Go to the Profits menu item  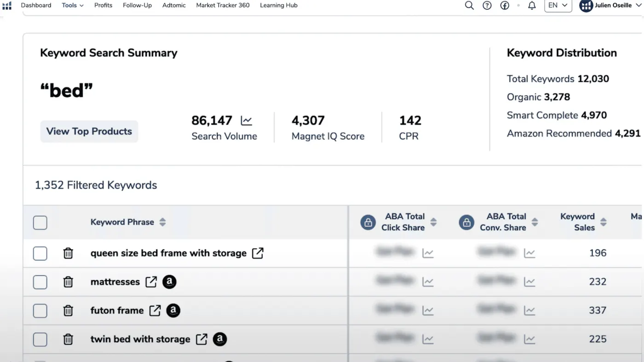pyautogui.click(x=103, y=6)
